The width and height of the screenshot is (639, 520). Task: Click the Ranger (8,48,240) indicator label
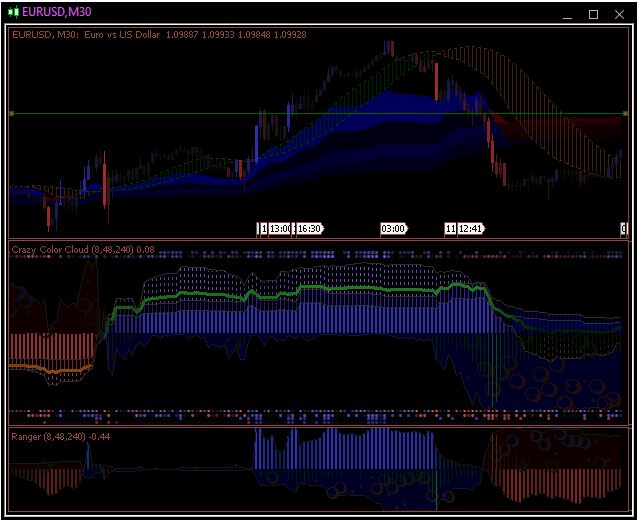(x=60, y=436)
